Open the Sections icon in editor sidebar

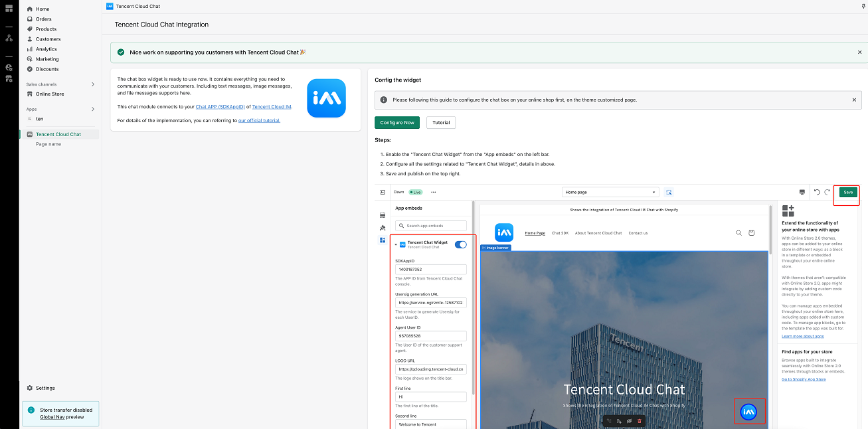383,215
